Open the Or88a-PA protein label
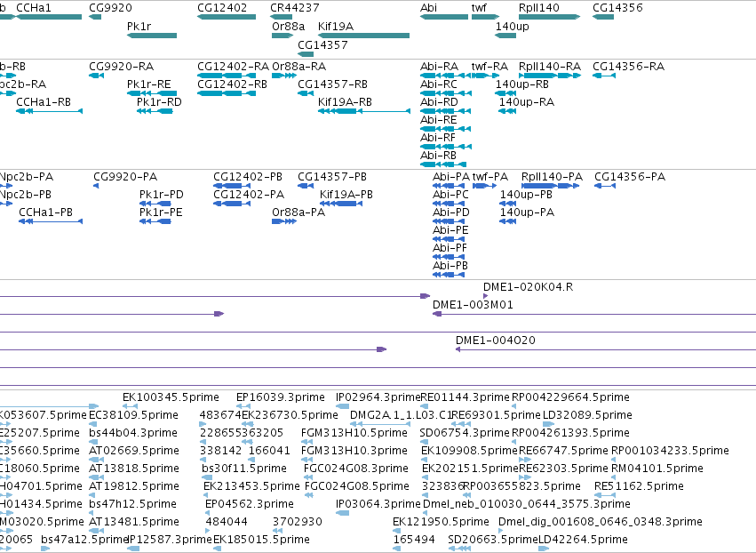The width and height of the screenshot is (756, 553). [x=298, y=212]
